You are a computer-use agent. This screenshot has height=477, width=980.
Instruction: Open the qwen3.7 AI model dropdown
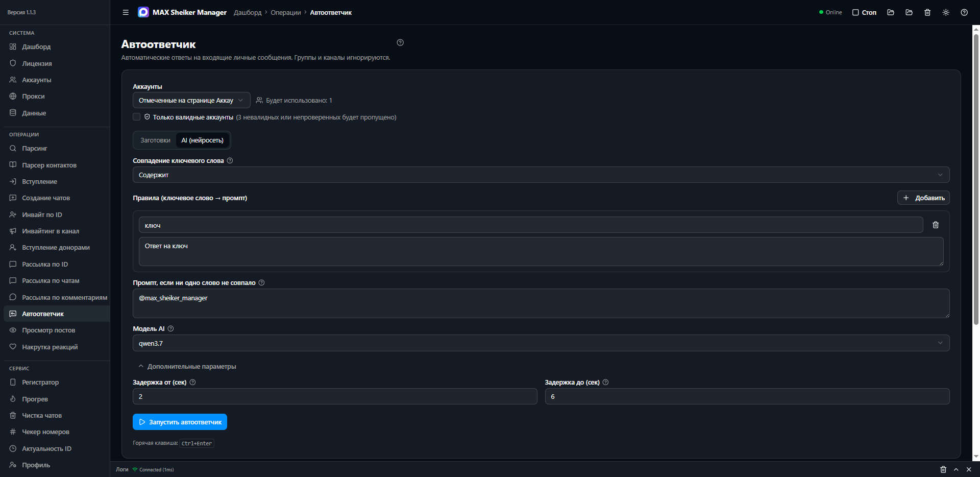click(541, 343)
